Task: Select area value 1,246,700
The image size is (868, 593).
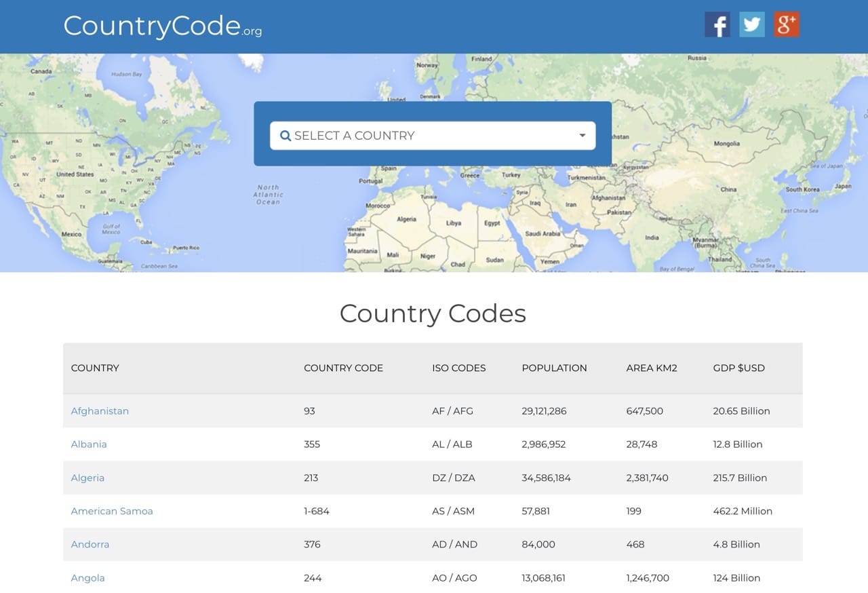Action: click(x=648, y=578)
